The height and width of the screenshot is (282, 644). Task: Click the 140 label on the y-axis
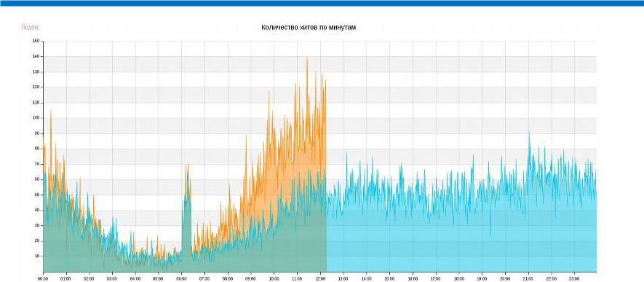(x=36, y=56)
